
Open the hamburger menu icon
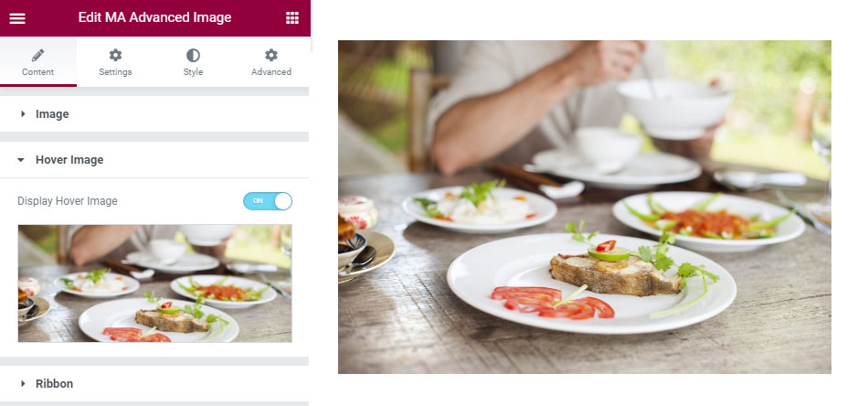(17, 18)
